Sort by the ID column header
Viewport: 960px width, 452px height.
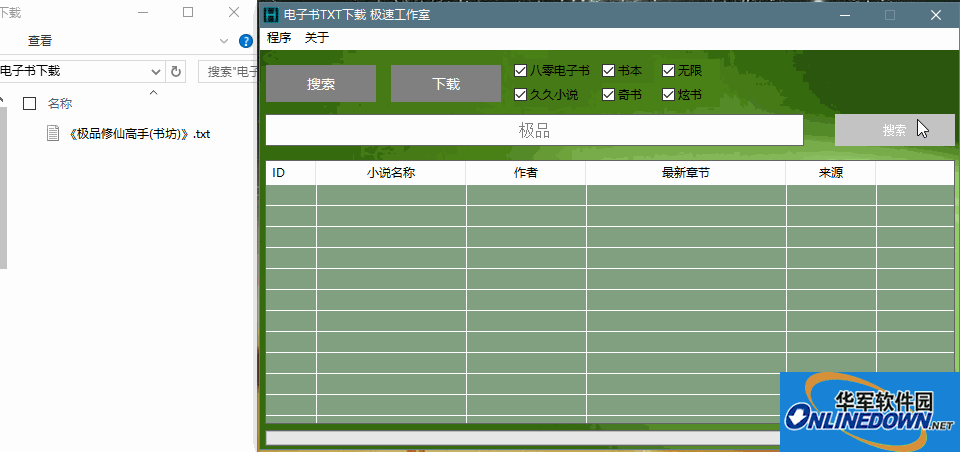click(291, 173)
